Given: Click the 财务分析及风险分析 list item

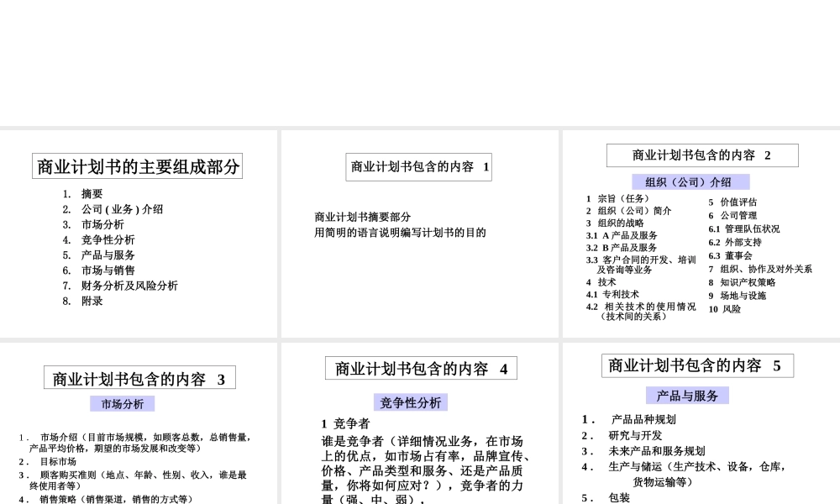Looking at the screenshot, I should 131,286.
